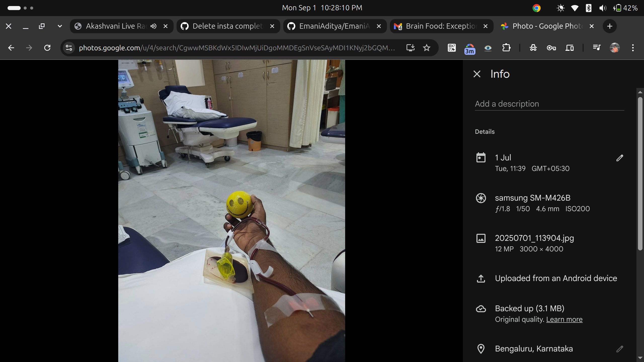Close the Info panel
This screenshot has width=644, height=362.
pos(477,74)
